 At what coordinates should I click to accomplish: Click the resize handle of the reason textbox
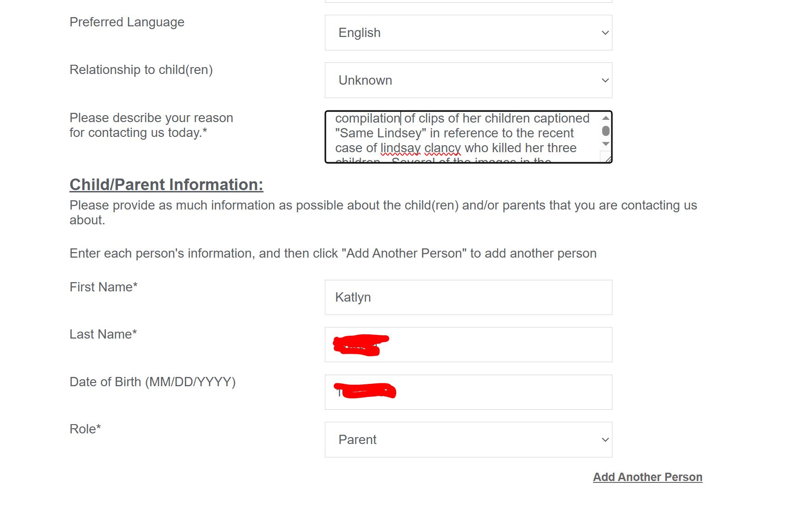pyautogui.click(x=608, y=159)
